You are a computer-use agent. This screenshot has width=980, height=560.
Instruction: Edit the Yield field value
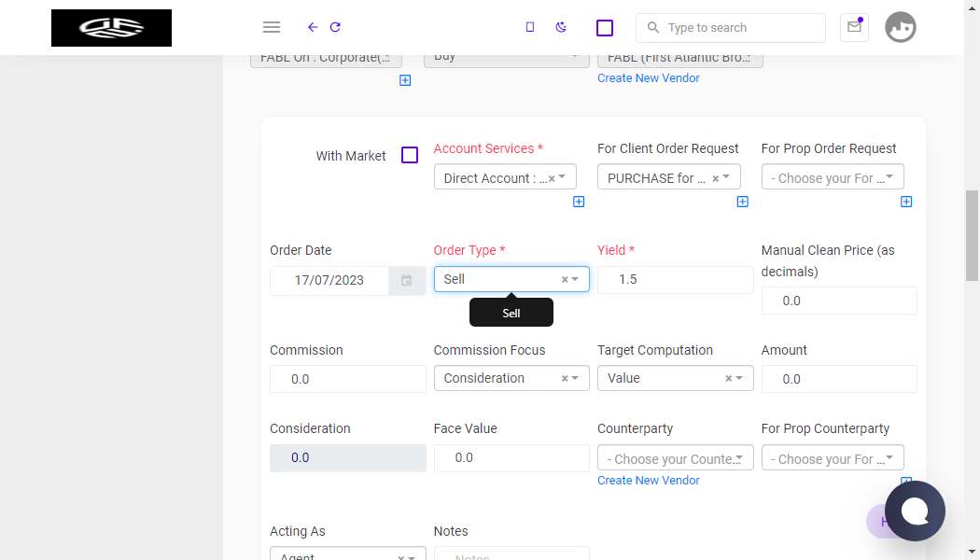[x=676, y=279]
